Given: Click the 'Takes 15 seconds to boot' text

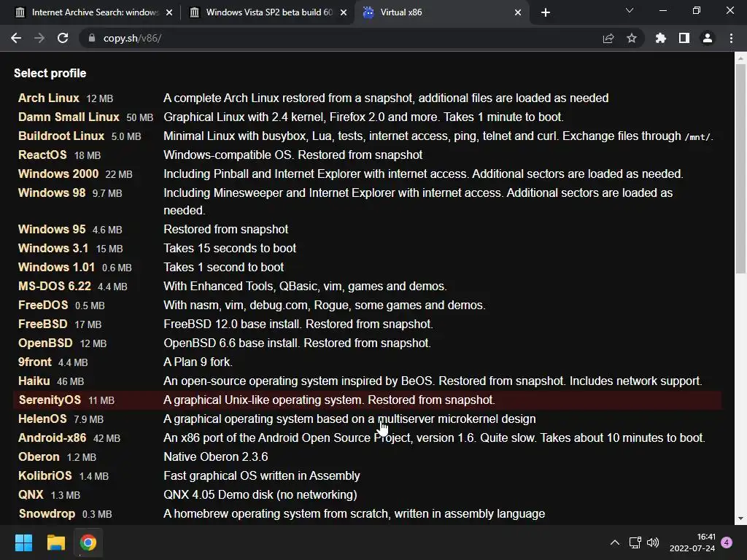Looking at the screenshot, I should pos(230,248).
